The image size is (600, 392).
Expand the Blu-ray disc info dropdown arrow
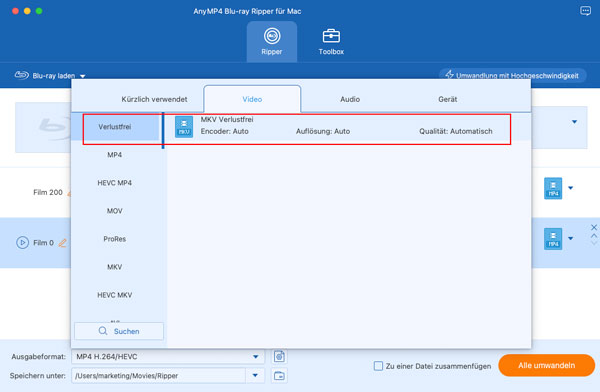[x=574, y=122]
